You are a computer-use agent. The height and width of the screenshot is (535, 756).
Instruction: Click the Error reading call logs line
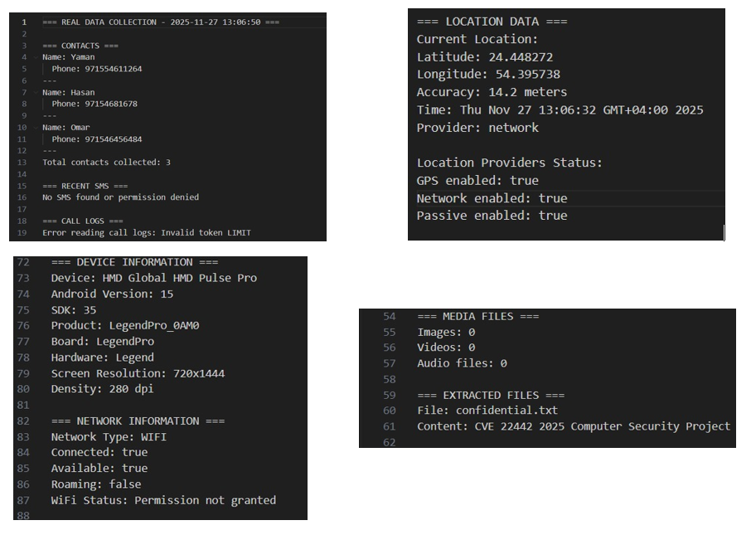[147, 232]
